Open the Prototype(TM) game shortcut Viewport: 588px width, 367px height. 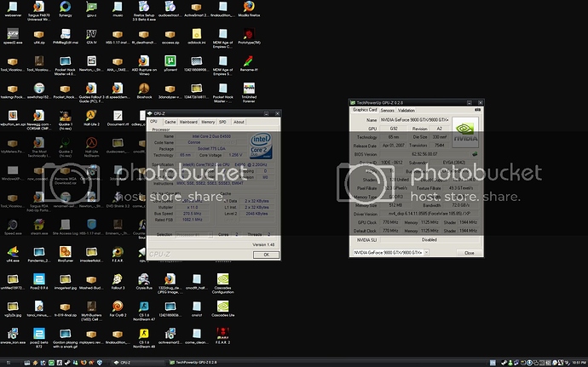click(249, 37)
